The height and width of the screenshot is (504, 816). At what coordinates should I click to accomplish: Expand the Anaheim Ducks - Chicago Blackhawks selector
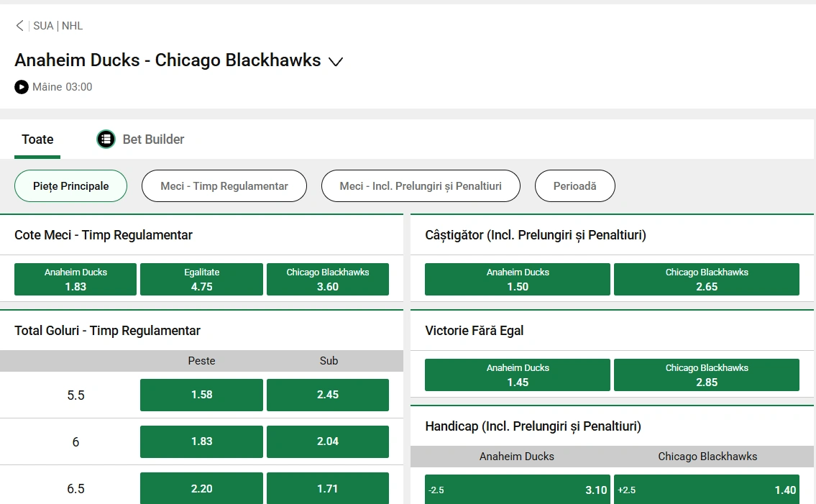pyautogui.click(x=335, y=62)
